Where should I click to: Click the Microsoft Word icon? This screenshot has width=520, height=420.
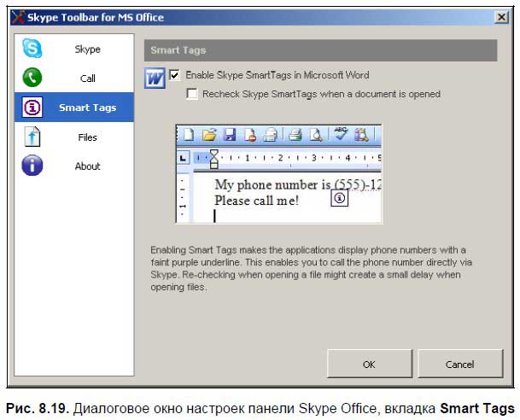(x=155, y=79)
